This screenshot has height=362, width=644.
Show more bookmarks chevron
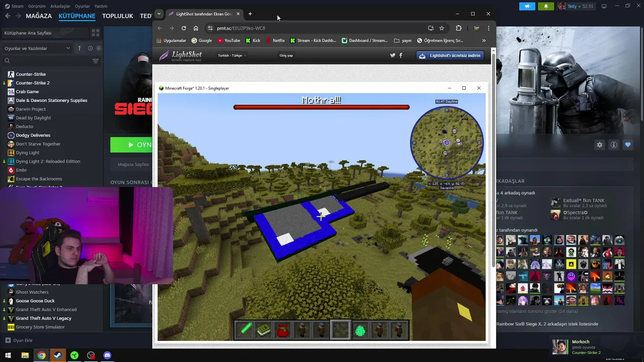[484, 40]
